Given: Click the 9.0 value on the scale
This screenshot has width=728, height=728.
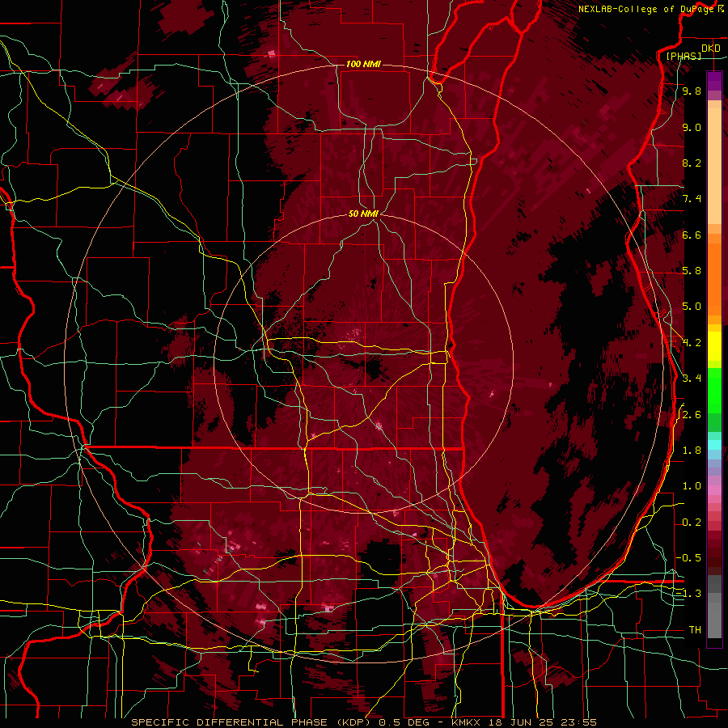Looking at the screenshot, I should pyautogui.click(x=692, y=127).
